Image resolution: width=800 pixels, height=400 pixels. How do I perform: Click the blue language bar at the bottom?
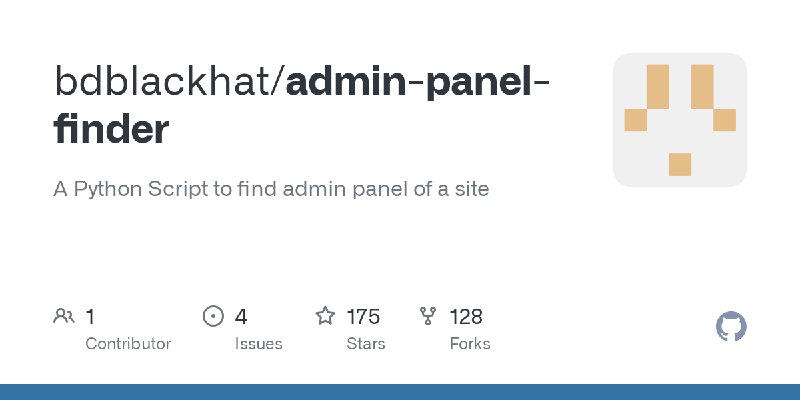point(400,392)
